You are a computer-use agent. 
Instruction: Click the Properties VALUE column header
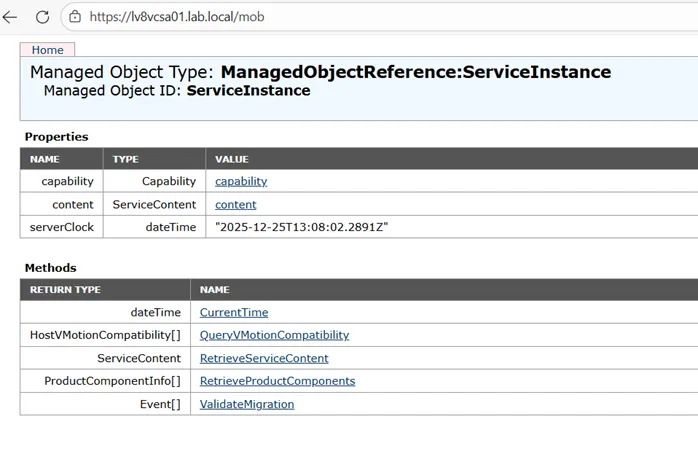pos(231,159)
